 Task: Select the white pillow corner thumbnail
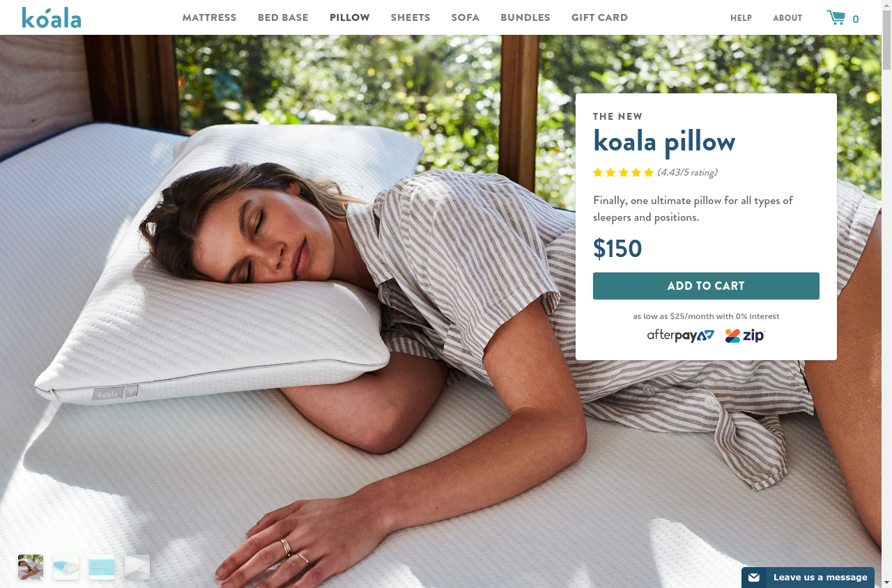point(137,567)
